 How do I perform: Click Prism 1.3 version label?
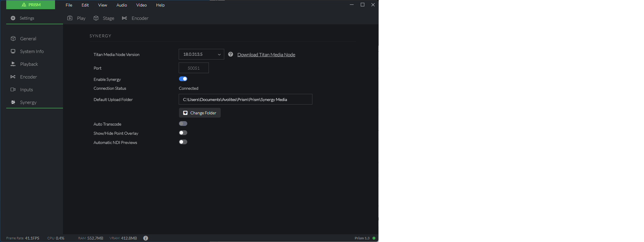362,238
